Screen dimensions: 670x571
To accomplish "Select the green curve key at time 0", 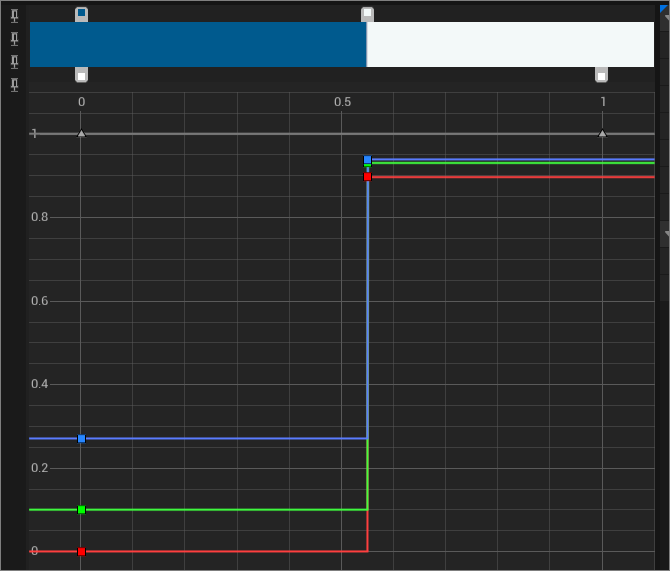I will pos(82,510).
